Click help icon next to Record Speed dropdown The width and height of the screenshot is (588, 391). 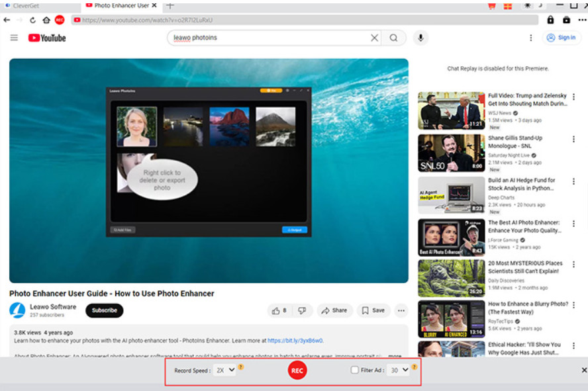point(241,367)
